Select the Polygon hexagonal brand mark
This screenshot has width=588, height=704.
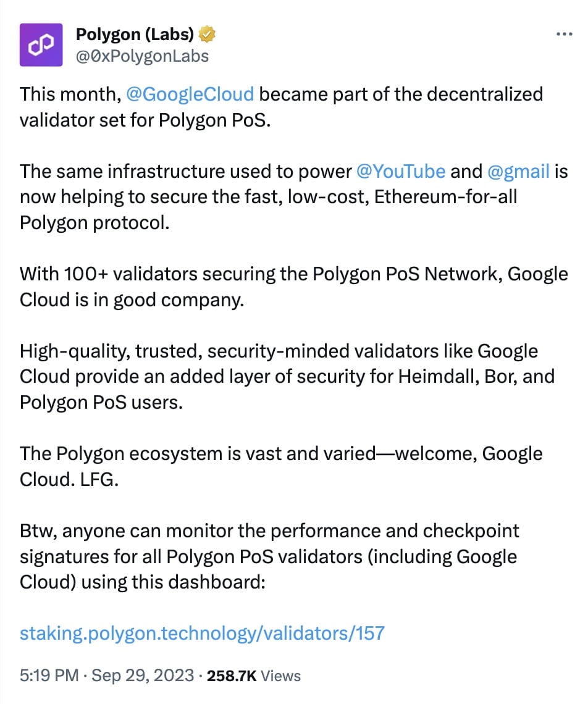click(x=41, y=44)
